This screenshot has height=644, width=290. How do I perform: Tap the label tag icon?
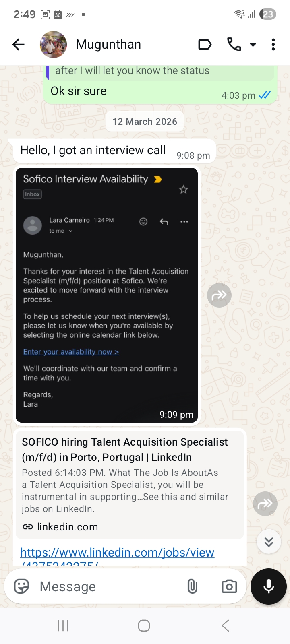[x=205, y=45]
